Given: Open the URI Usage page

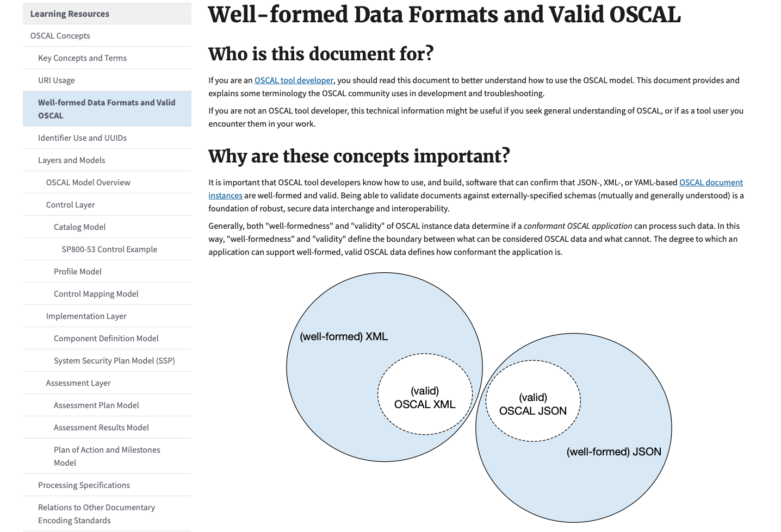Looking at the screenshot, I should click(x=57, y=80).
